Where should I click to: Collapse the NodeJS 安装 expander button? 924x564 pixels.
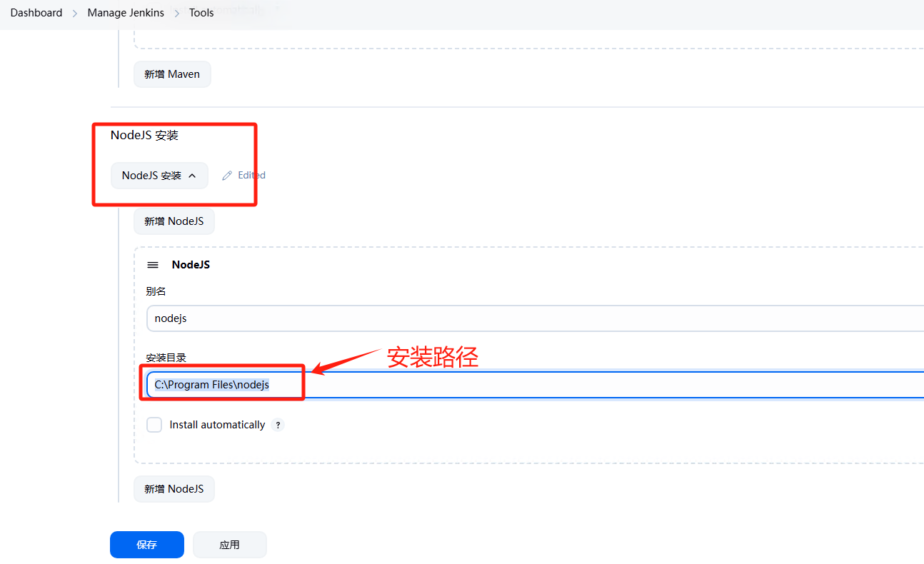point(159,176)
